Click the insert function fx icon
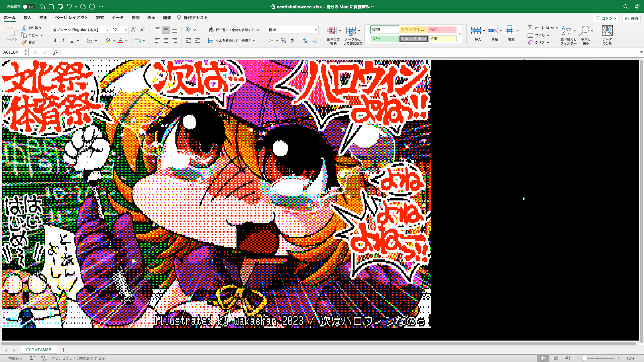Viewport: 644px width, 362px height. 56,52
